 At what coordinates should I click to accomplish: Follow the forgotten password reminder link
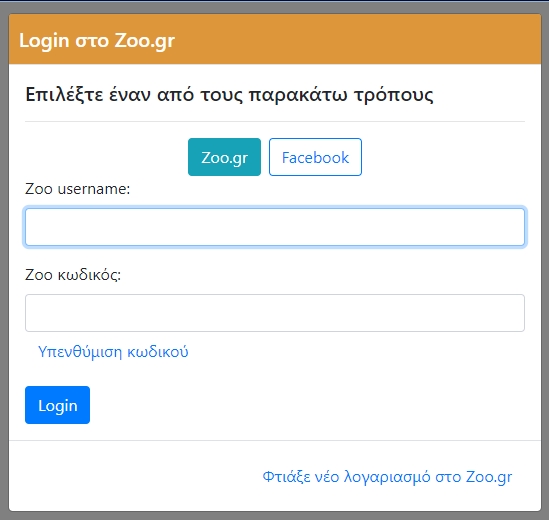tap(113, 352)
